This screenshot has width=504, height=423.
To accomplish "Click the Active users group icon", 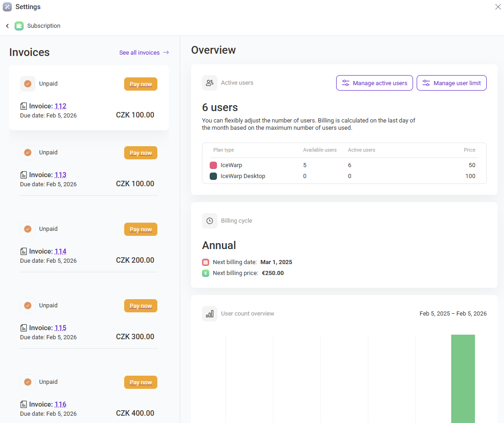I will [210, 82].
